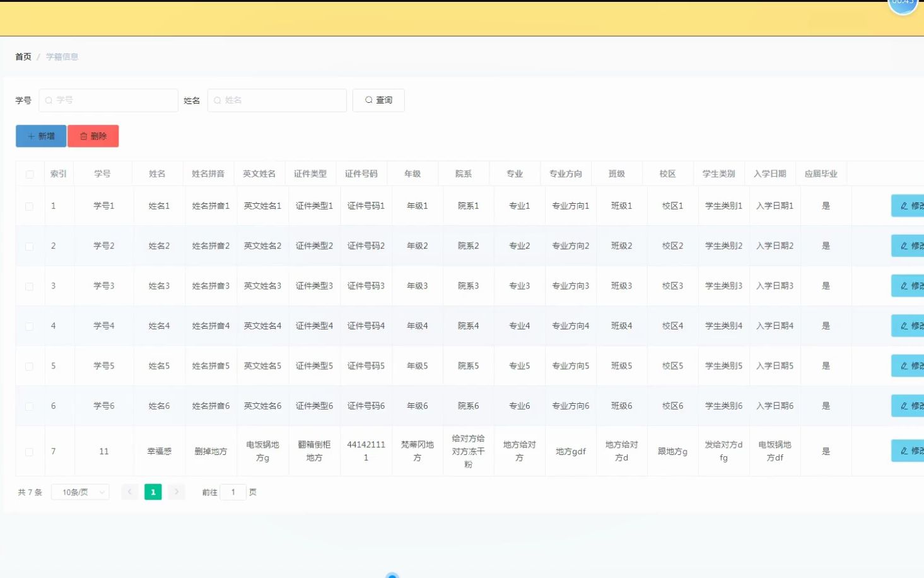Image resolution: width=924 pixels, height=578 pixels.
Task: Click the edit button in row 幸福感
Action: (x=908, y=451)
